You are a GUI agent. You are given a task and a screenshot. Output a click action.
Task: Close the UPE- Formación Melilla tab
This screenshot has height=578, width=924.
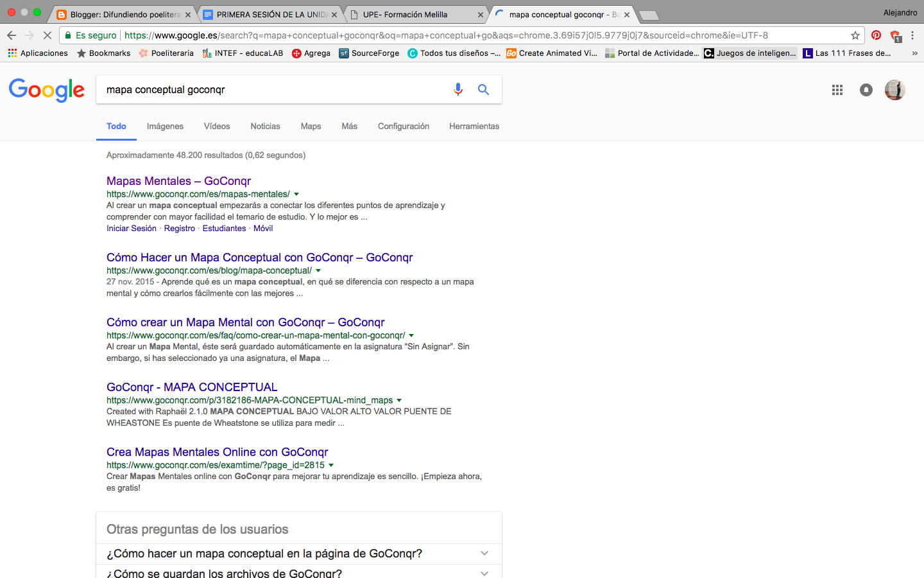(x=481, y=15)
